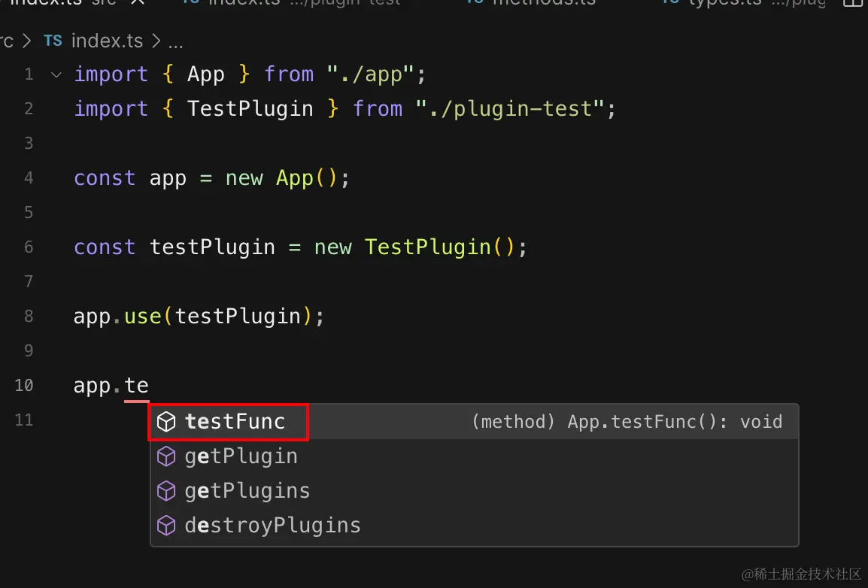The image size is (868, 588).
Task: Collapse the import block at line 1
Action: (56, 74)
